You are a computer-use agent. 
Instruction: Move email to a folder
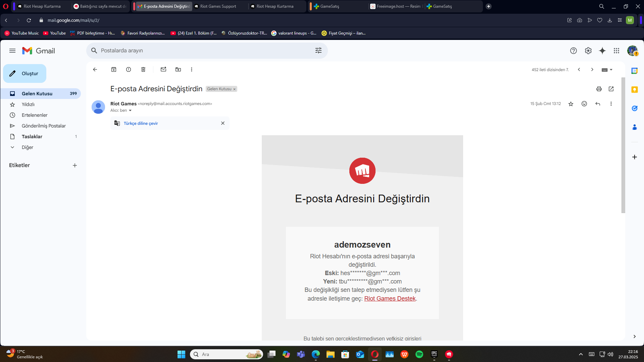pos(178,69)
